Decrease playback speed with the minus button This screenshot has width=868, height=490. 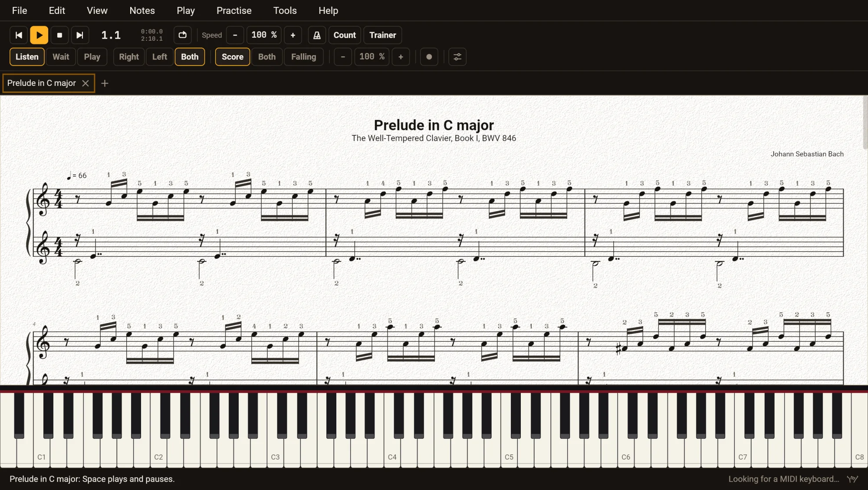click(x=235, y=35)
